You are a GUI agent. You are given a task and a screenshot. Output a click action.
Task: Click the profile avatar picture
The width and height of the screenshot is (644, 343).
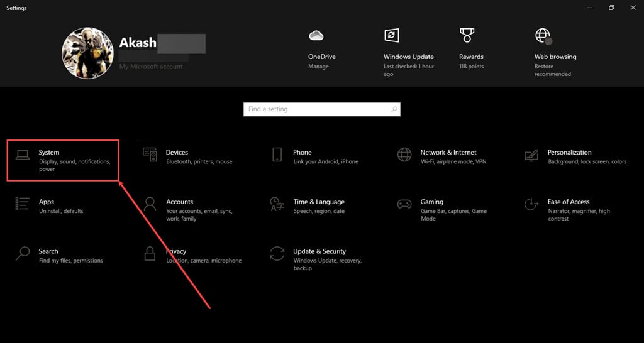tap(87, 53)
